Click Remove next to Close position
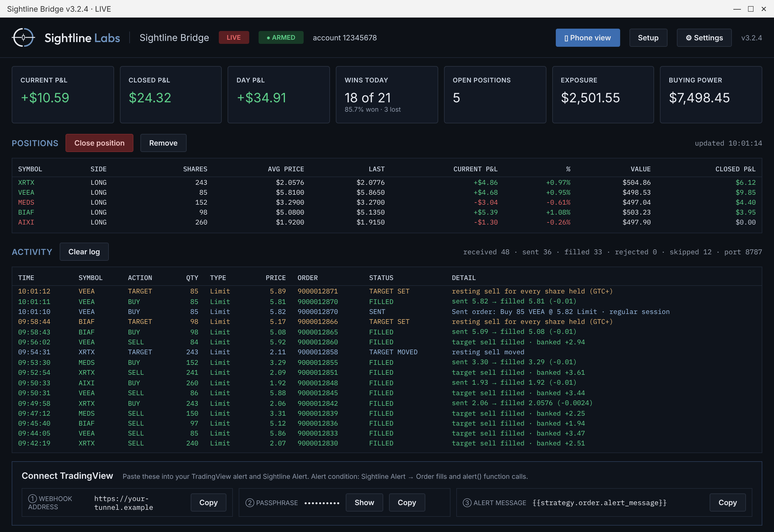 (x=164, y=143)
